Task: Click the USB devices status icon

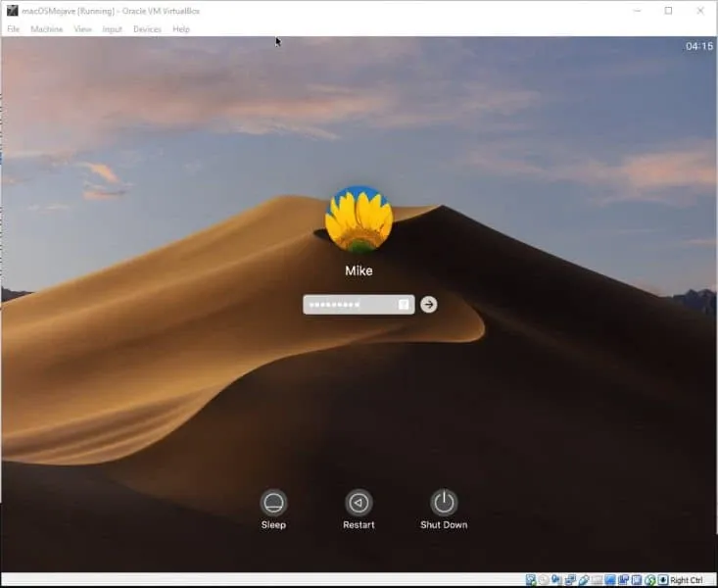Action: tap(584, 580)
